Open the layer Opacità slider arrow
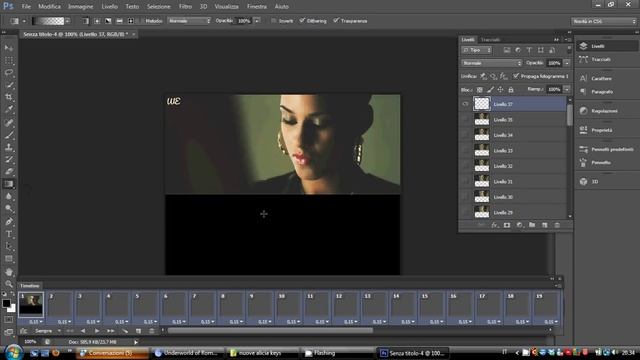The width and height of the screenshot is (640, 360). (x=567, y=63)
